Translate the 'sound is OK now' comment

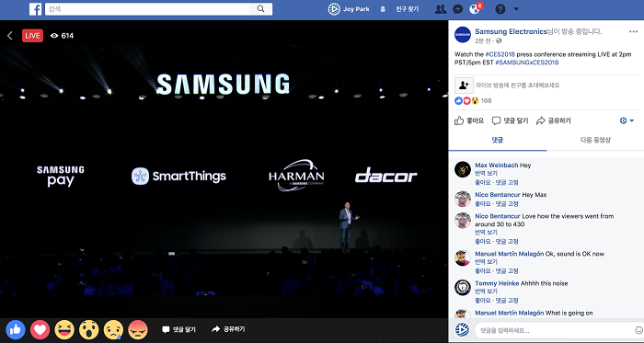tap(486, 262)
